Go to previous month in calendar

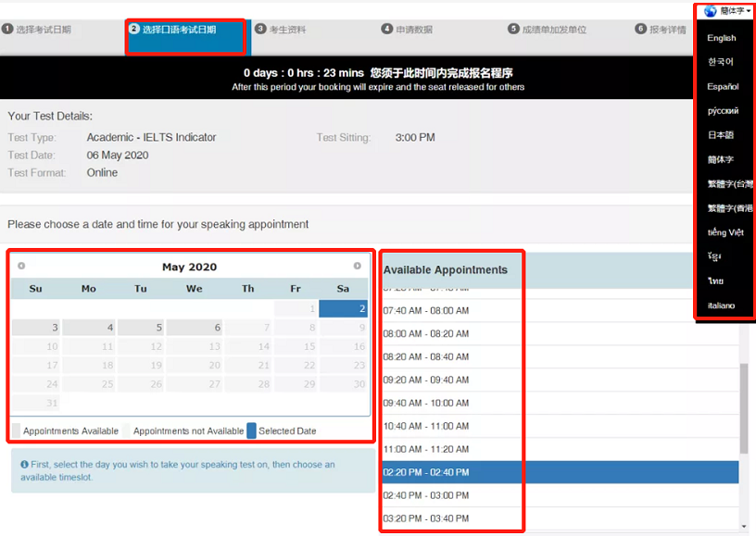(21, 267)
